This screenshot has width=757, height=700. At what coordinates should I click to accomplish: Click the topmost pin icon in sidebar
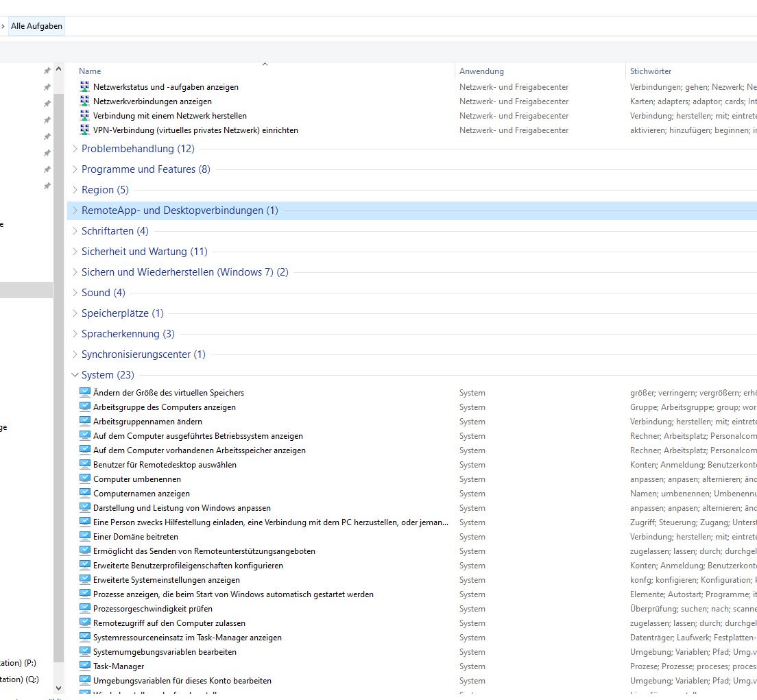[47, 71]
